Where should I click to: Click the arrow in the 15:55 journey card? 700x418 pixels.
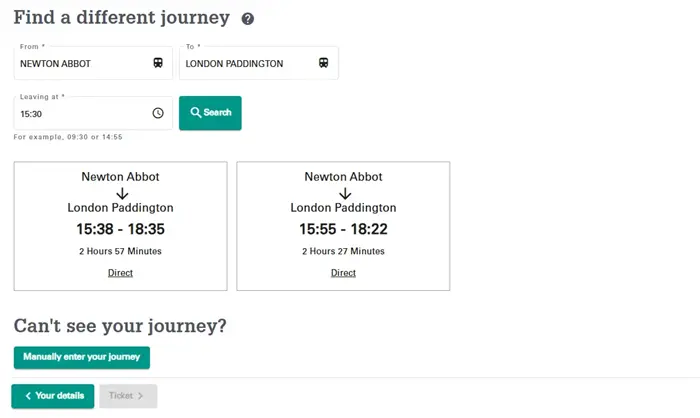(x=345, y=194)
